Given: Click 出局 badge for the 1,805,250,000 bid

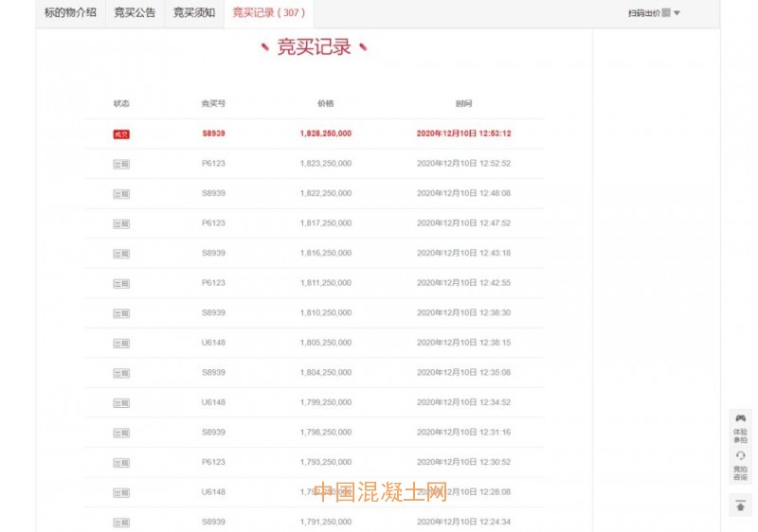Looking at the screenshot, I should pyautogui.click(x=121, y=343).
